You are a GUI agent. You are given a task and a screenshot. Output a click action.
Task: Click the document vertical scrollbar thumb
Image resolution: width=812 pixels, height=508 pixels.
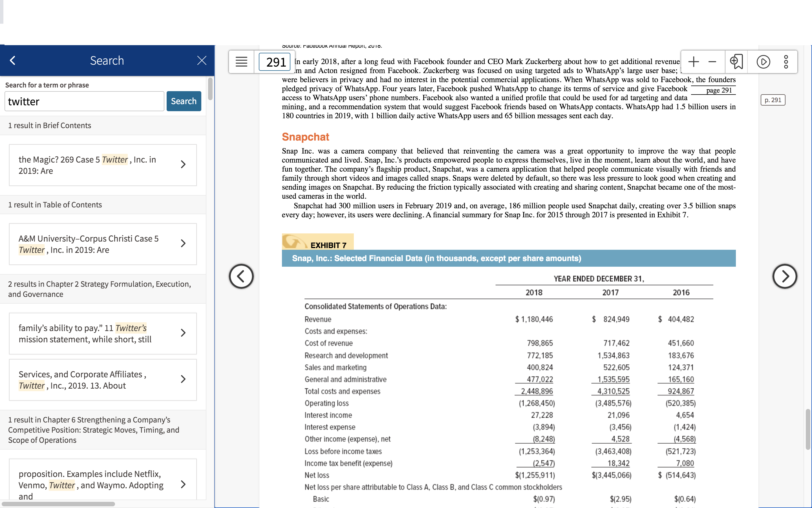(808, 429)
